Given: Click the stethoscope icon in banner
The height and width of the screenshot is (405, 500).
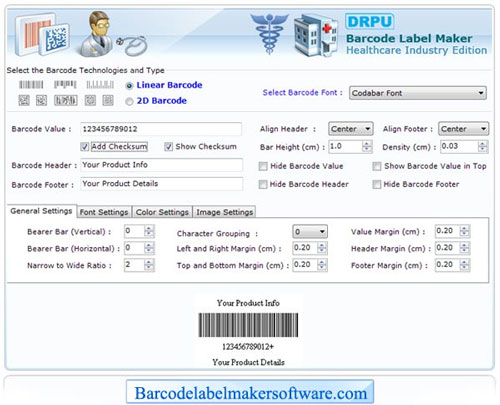Looking at the screenshot, I should point(132,46).
